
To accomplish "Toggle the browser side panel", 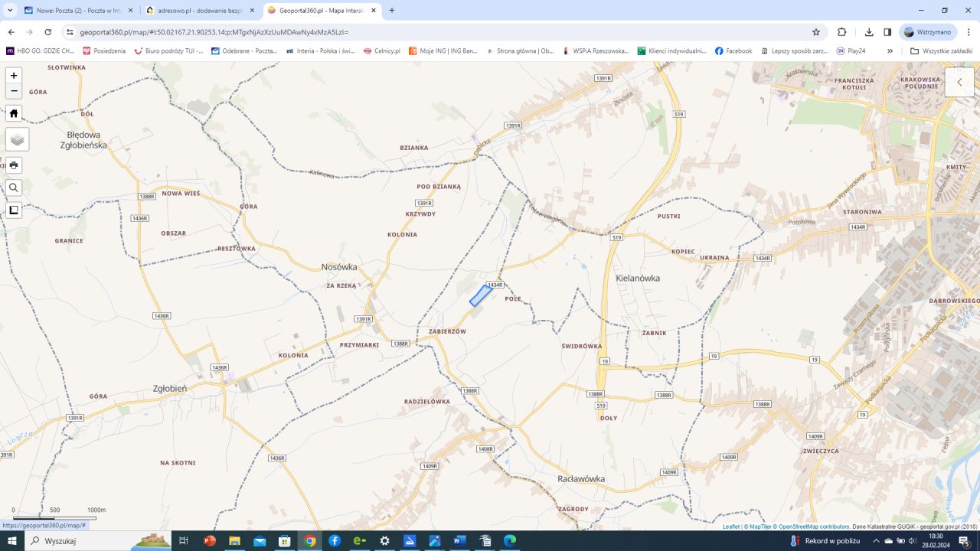I will pos(887,32).
